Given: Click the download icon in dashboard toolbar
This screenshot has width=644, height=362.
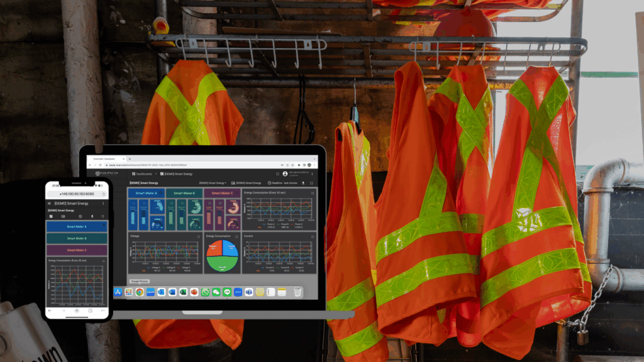Looking at the screenshot, I should [x=303, y=183].
